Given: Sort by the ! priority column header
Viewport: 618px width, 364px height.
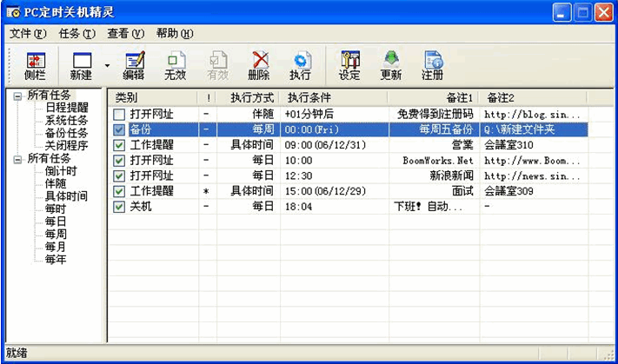Looking at the screenshot, I should click(208, 97).
